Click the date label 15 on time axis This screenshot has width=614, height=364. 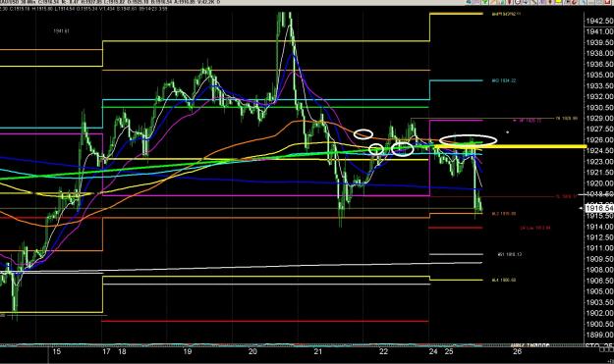(56, 351)
